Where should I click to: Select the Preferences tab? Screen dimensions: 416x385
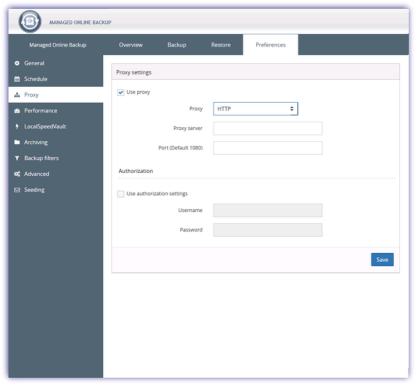pyautogui.click(x=270, y=45)
